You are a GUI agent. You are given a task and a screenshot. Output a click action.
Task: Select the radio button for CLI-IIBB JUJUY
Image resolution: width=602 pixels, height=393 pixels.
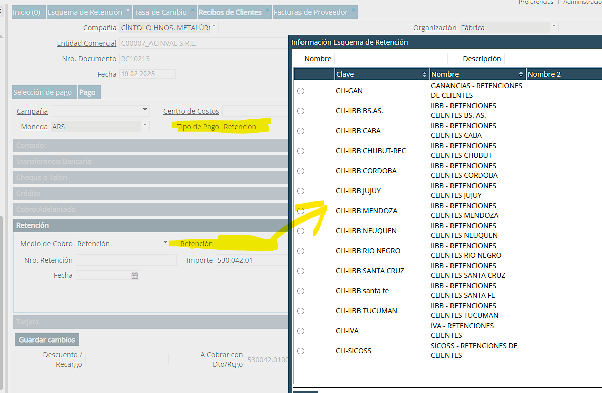click(x=301, y=191)
